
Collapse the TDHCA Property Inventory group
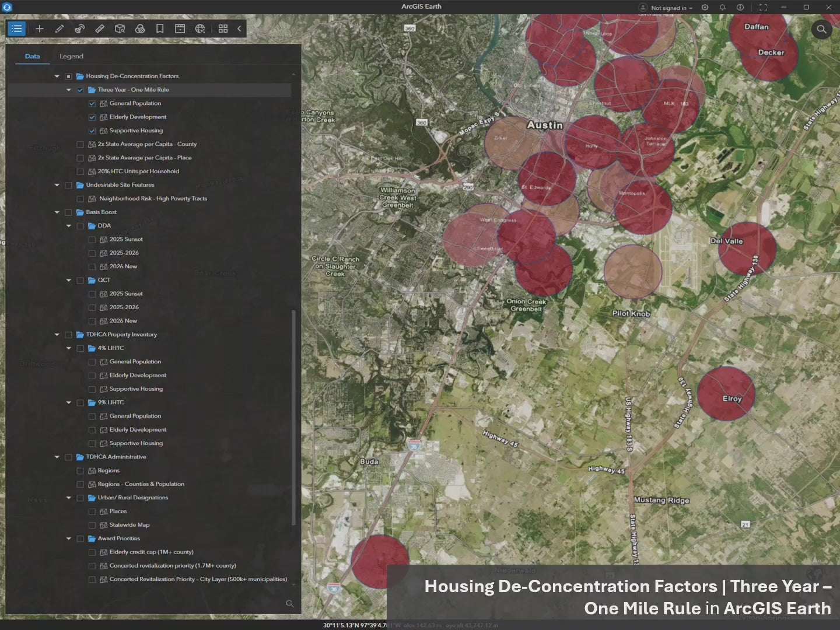point(57,335)
